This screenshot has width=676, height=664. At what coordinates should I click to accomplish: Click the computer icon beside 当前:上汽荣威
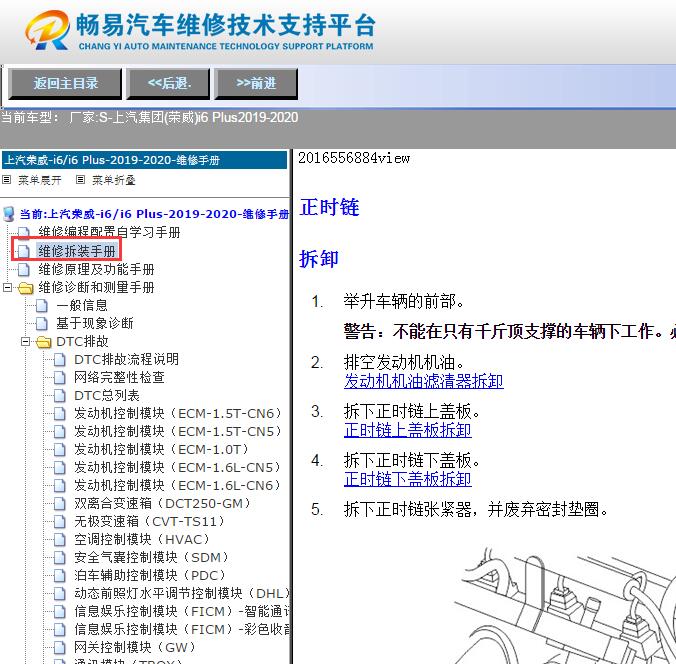(x=9, y=214)
